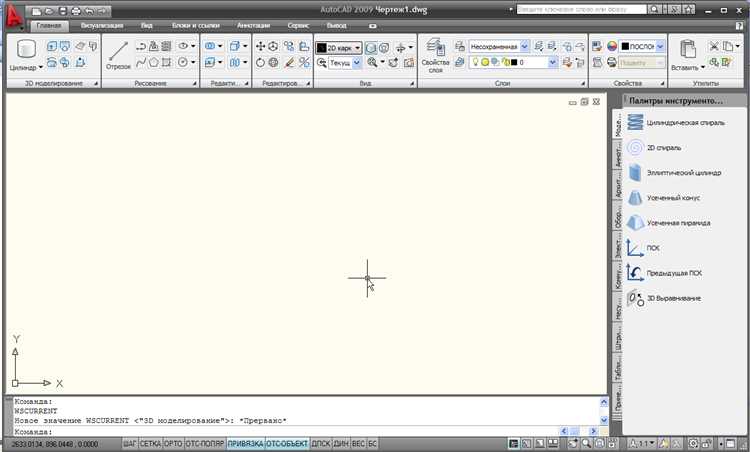
Task: Toggle ДПСК dynamic UCS
Action: point(321,444)
